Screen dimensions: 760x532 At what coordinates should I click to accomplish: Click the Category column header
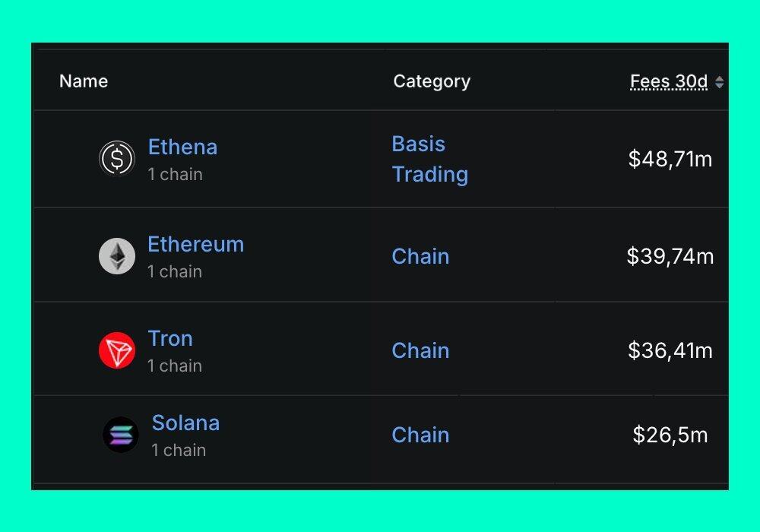tap(432, 81)
